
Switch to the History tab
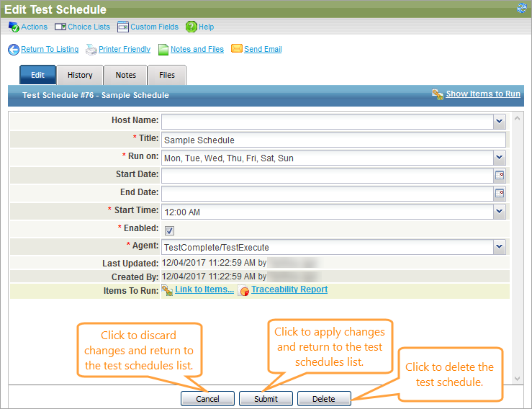click(80, 75)
